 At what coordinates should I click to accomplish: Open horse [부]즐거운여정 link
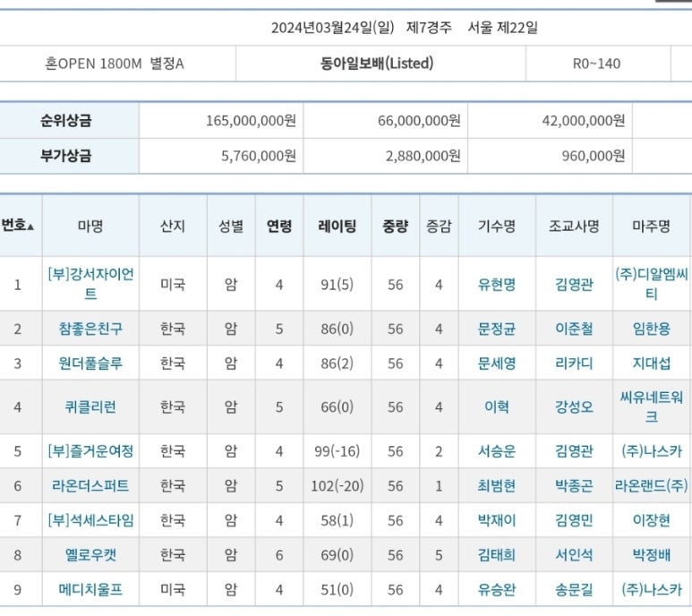pyautogui.click(x=90, y=451)
